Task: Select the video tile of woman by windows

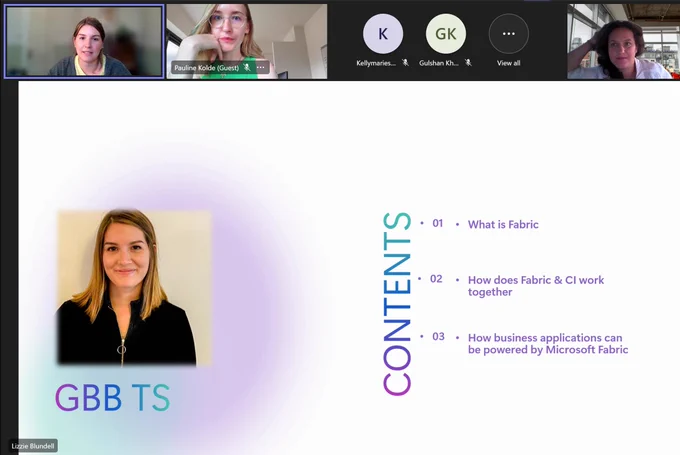Action: 624,41
